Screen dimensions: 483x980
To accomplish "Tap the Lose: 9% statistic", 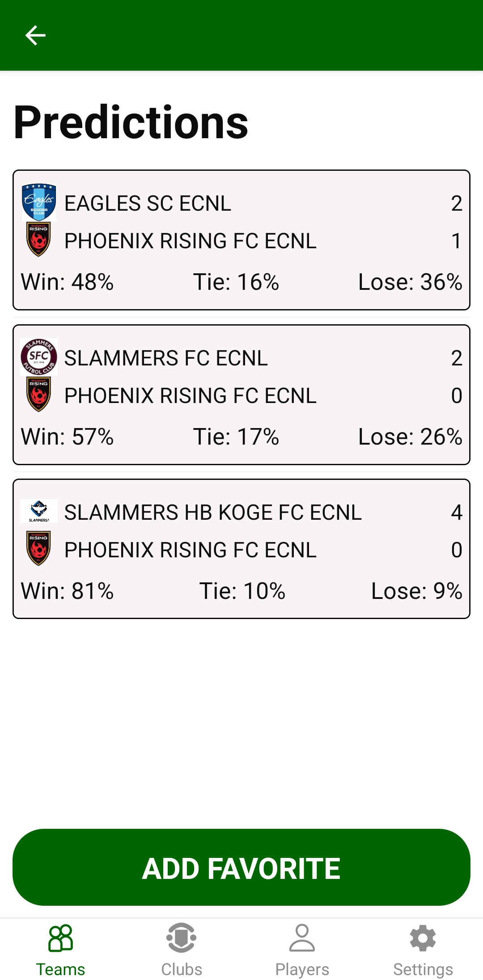I will coord(416,591).
